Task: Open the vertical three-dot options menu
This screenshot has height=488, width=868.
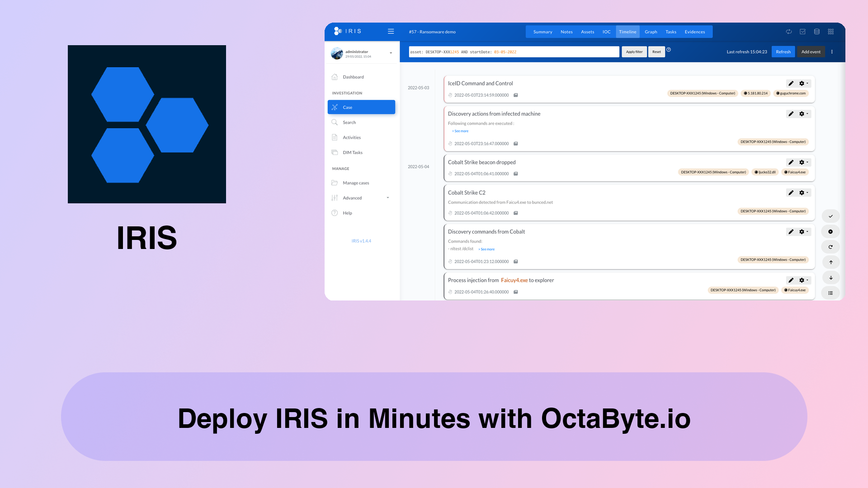Action: (x=832, y=52)
